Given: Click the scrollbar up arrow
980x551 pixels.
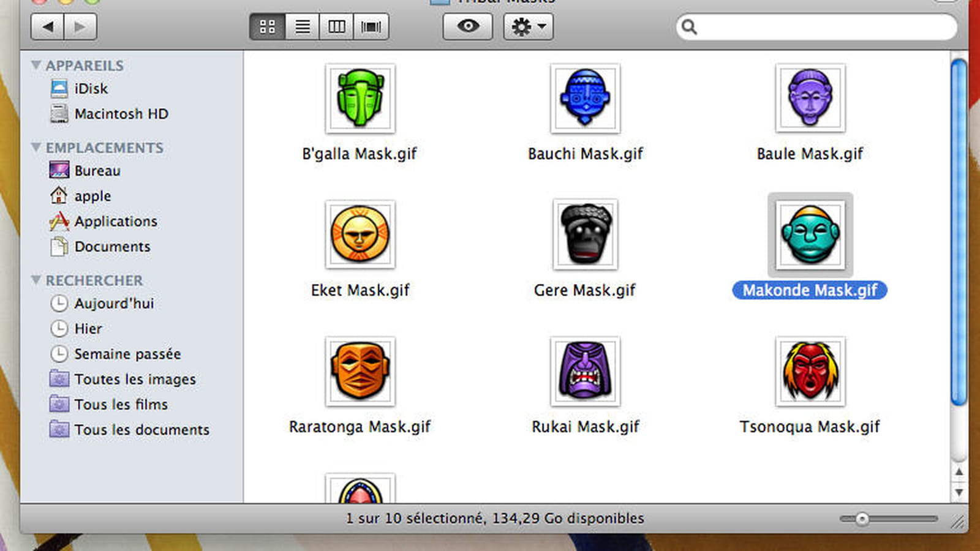Looking at the screenshot, I should pos(959,472).
